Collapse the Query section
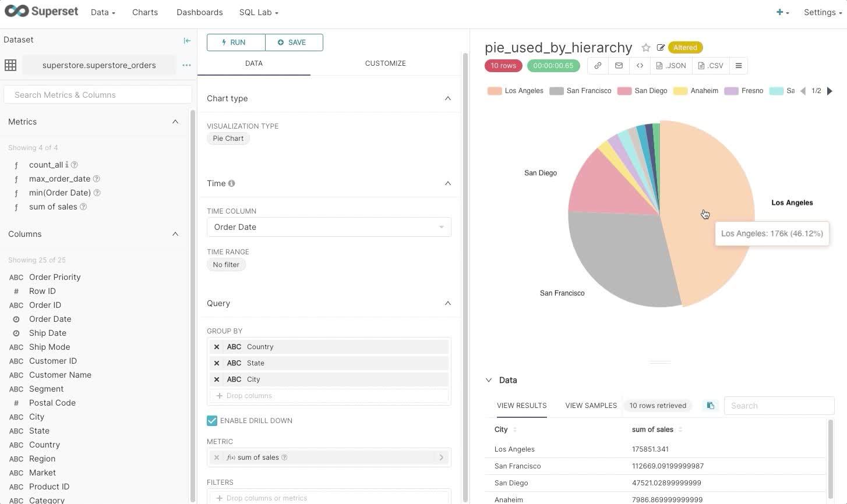This screenshot has width=847, height=504. point(448,303)
